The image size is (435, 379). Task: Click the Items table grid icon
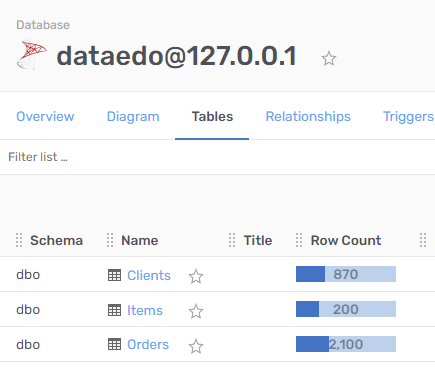[x=114, y=310]
